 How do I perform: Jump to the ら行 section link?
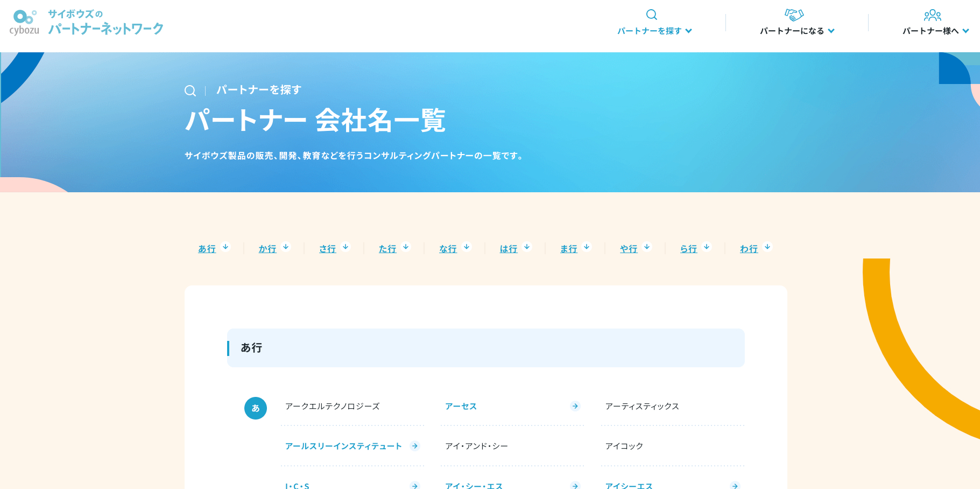pos(688,249)
